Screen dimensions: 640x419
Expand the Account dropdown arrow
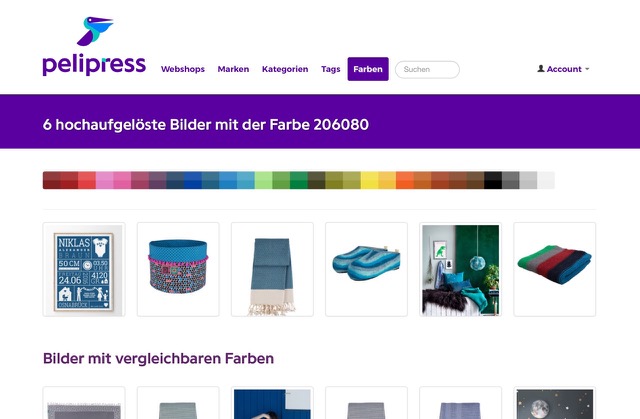(x=587, y=69)
